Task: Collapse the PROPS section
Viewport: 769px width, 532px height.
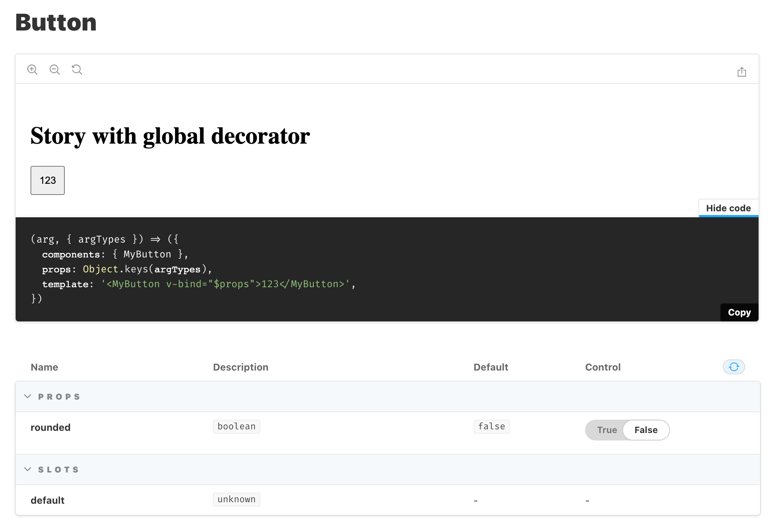Action: click(x=27, y=396)
